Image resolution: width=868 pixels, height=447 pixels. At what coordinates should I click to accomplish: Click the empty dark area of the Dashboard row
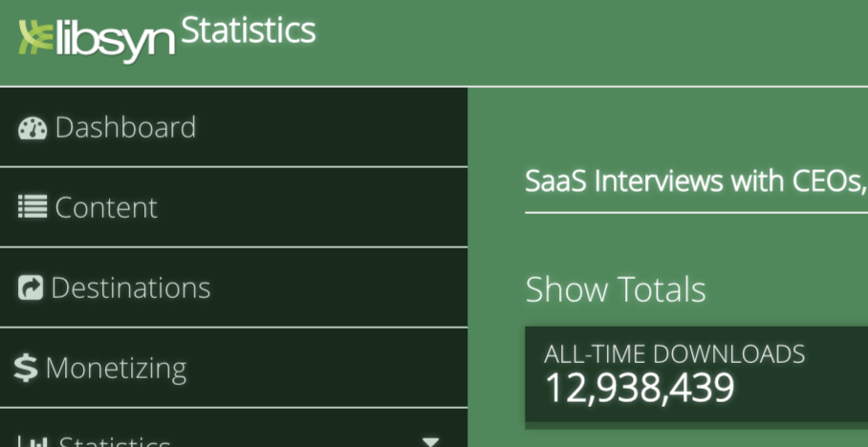click(335, 128)
